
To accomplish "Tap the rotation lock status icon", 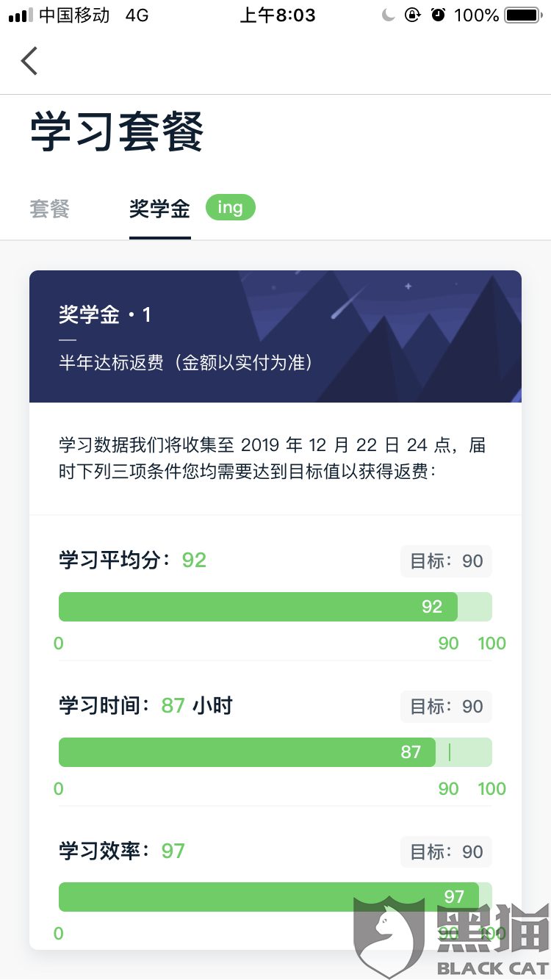I will pyautogui.click(x=413, y=15).
